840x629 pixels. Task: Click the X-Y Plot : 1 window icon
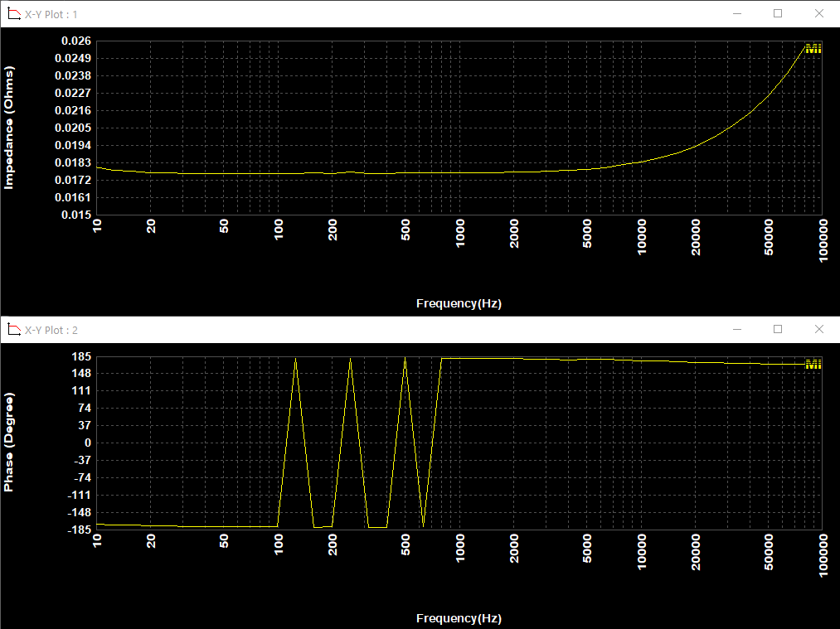coord(14,14)
